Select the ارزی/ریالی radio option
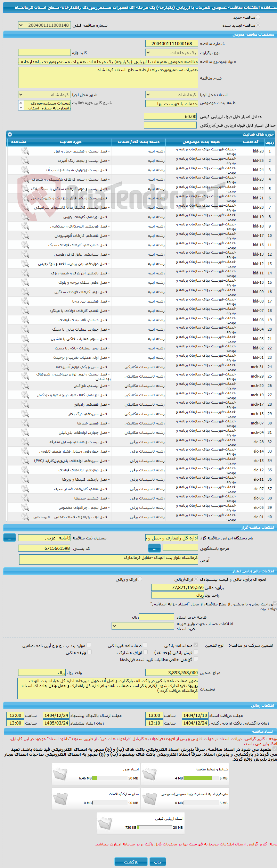 click(x=196, y=579)
